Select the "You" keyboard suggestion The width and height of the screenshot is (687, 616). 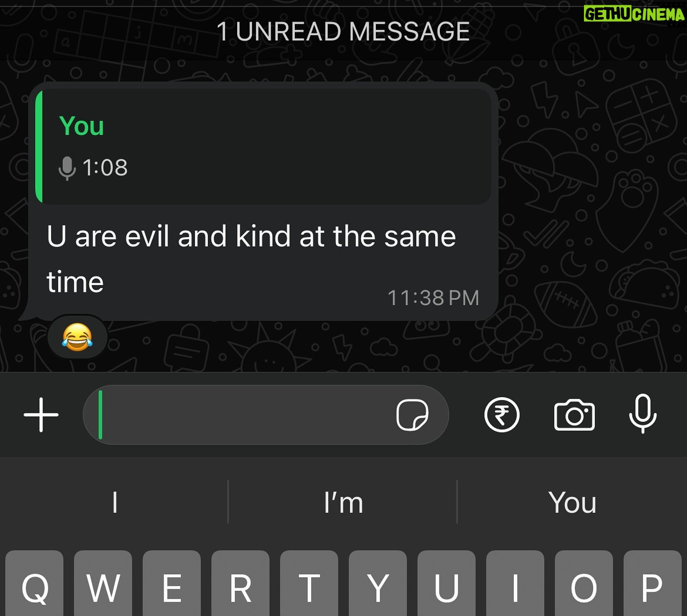point(572,503)
